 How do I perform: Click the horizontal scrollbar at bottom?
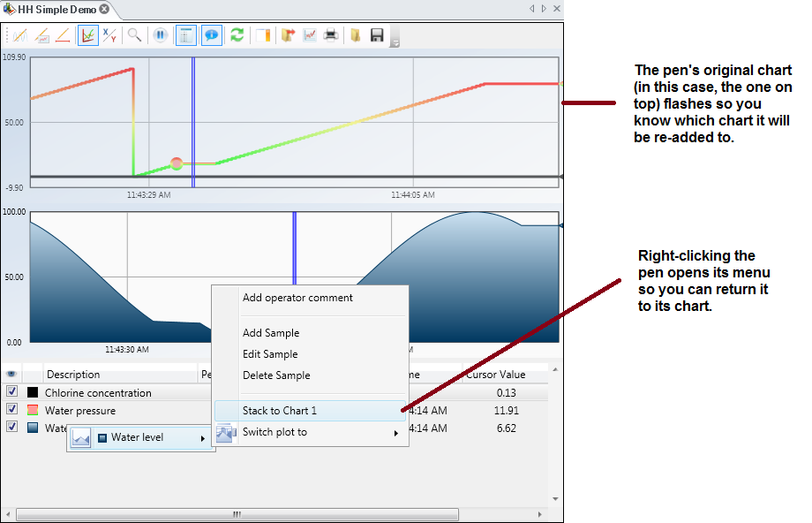(x=237, y=514)
